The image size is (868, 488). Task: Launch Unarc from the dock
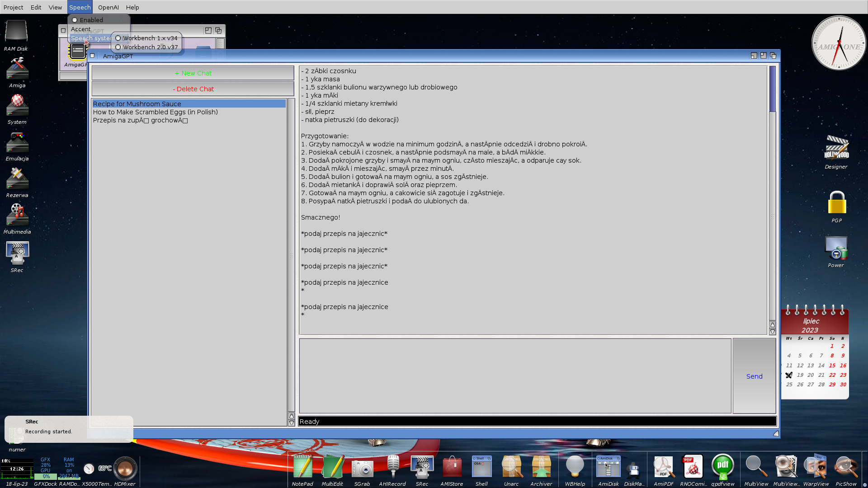coord(511,467)
